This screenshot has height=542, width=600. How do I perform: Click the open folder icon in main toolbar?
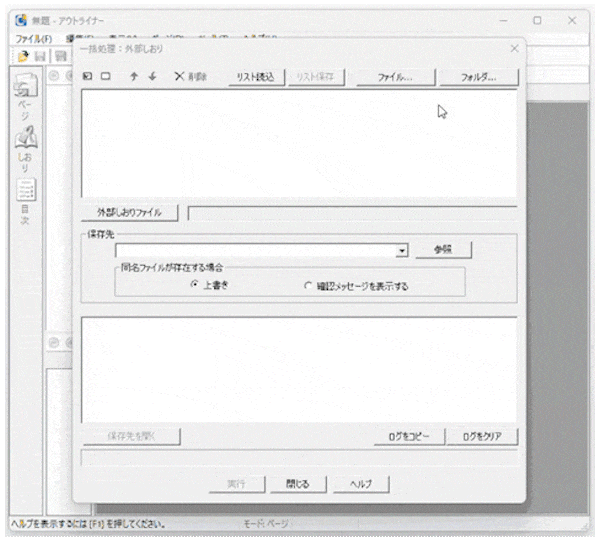(22, 56)
